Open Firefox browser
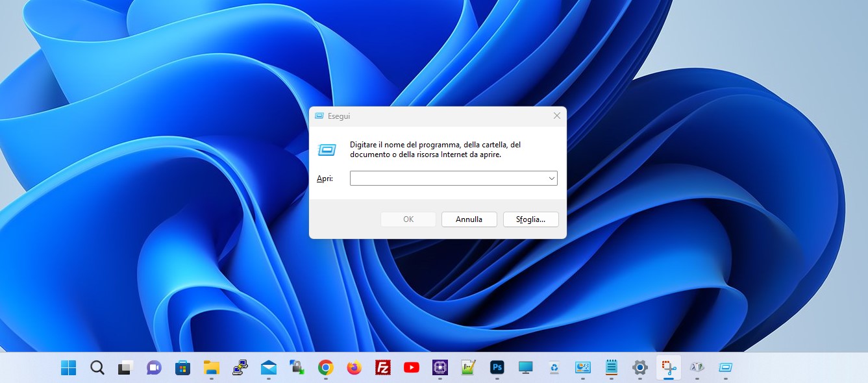The width and height of the screenshot is (868, 383). coord(354,367)
